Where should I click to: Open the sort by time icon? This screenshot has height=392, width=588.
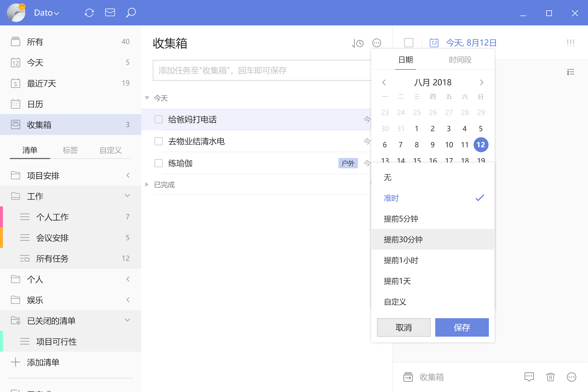357,43
